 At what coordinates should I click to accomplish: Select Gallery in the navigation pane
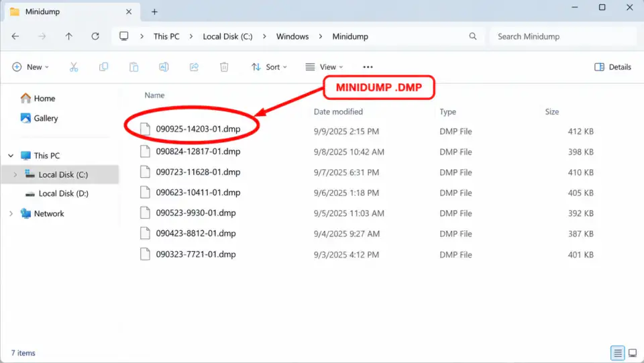coord(40,118)
